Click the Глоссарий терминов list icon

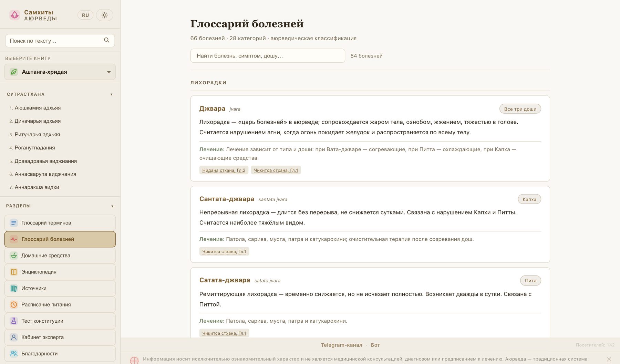(14, 223)
